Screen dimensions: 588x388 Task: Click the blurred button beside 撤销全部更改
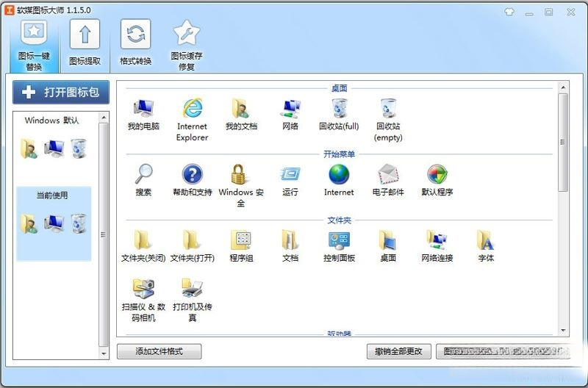503,351
